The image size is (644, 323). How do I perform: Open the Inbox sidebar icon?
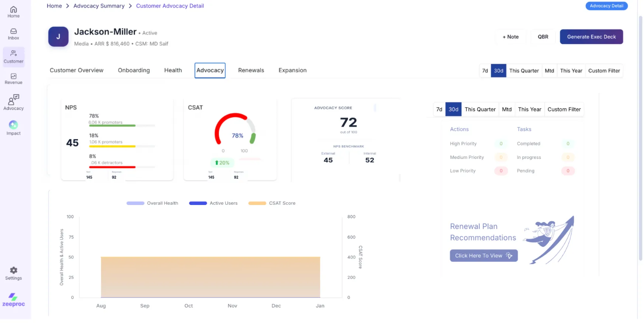13,34
